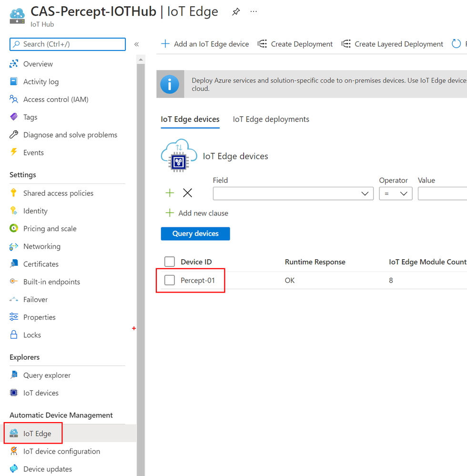Click the Value input field
Viewport: 467px width, 476px height.
(442, 193)
